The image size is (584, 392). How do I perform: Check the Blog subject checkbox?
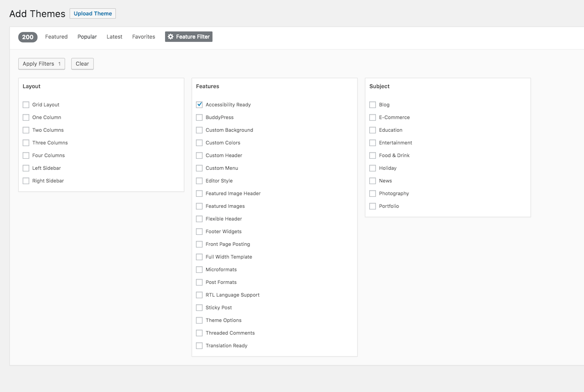tap(373, 105)
